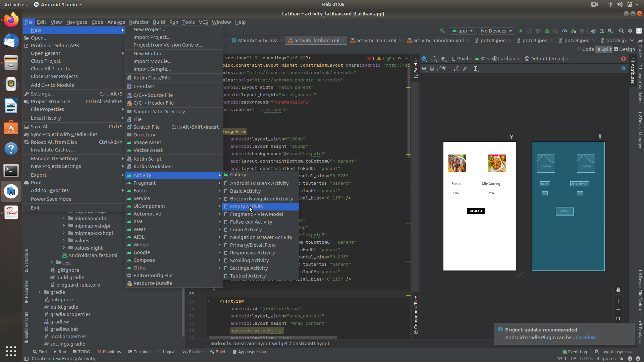Open the No Devices dropdown
Image resolution: width=644 pixels, height=362 pixels.
pyautogui.click(x=496, y=31)
